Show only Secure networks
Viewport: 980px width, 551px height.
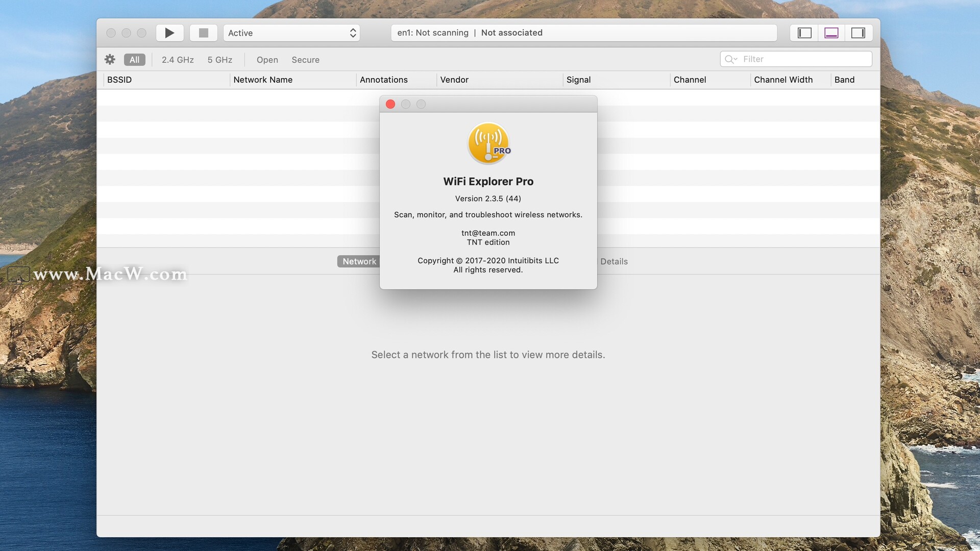click(x=305, y=60)
